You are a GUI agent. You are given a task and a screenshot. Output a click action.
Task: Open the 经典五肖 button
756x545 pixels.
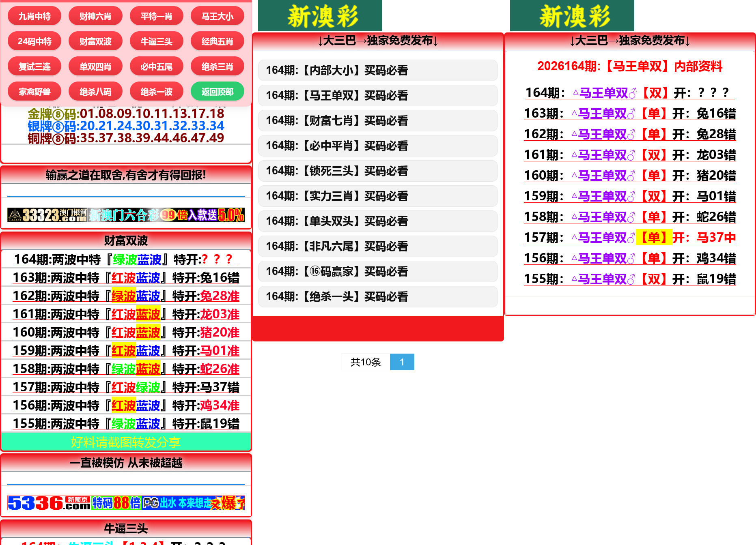coord(218,41)
